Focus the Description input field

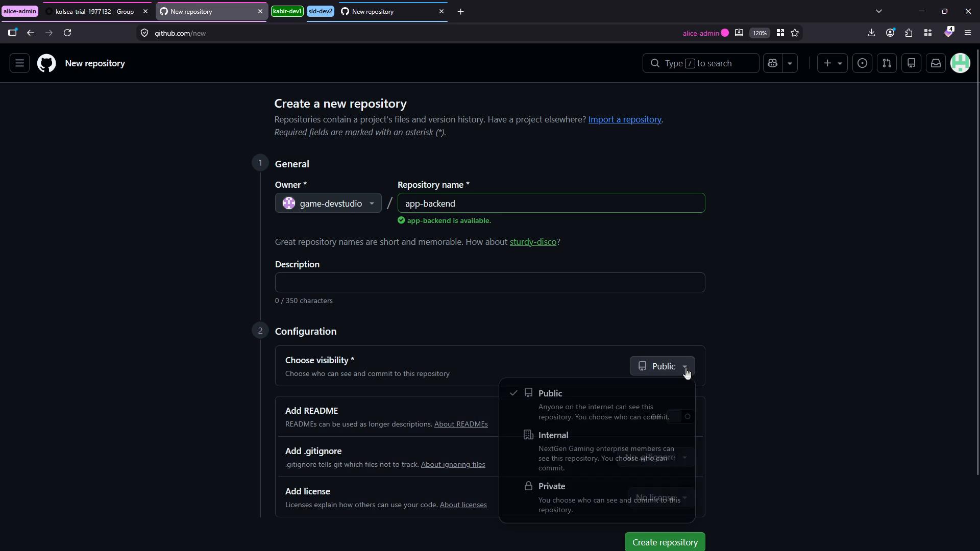click(x=490, y=282)
